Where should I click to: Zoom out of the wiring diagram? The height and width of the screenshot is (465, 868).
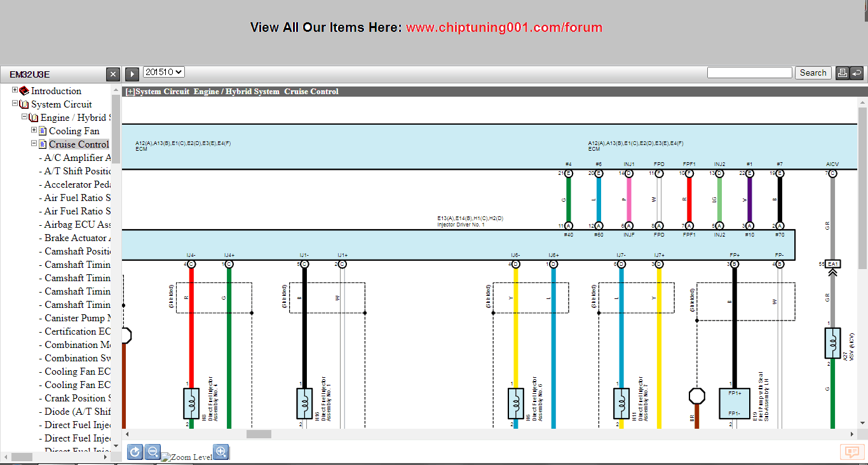(x=153, y=452)
